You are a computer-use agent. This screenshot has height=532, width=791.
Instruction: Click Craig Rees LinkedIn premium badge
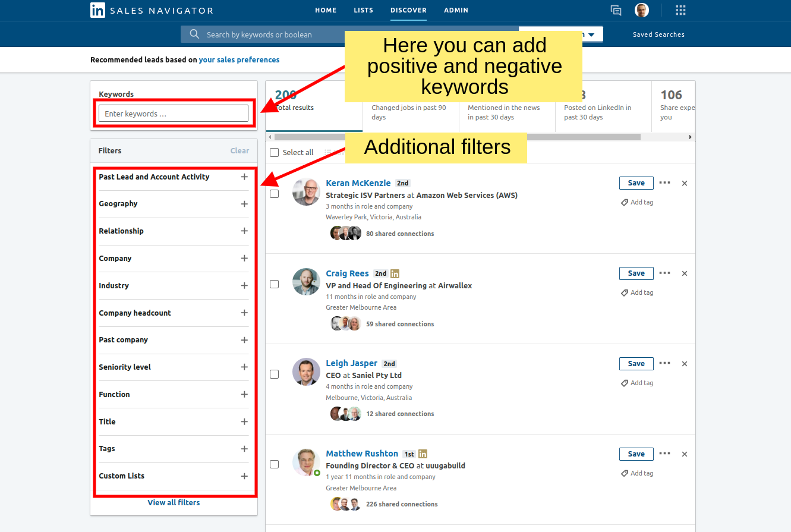click(395, 274)
